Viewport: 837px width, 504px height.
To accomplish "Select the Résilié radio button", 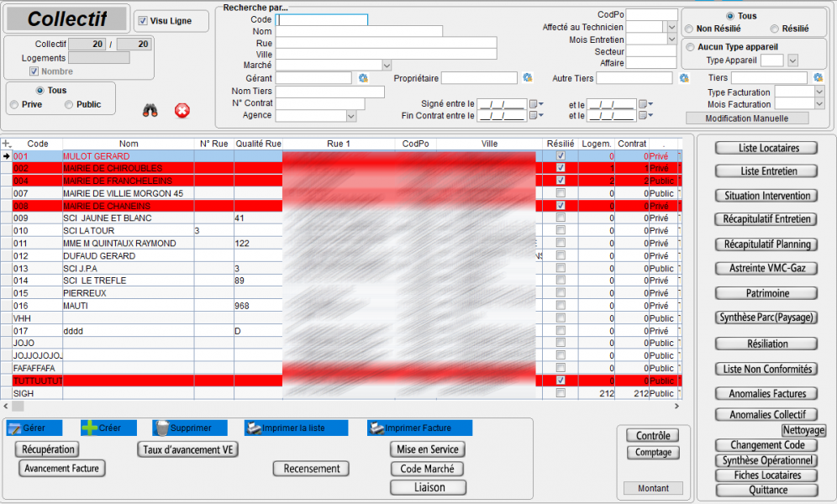I will point(775,29).
